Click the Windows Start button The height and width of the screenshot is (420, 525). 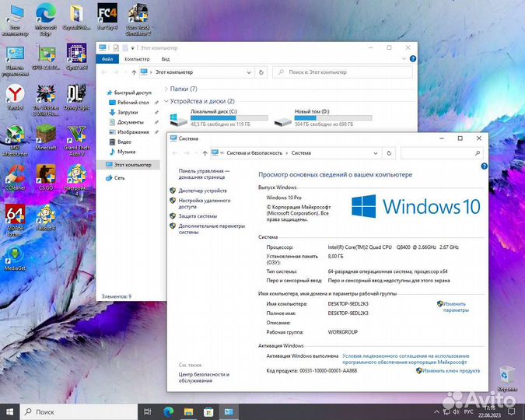(x=9, y=411)
